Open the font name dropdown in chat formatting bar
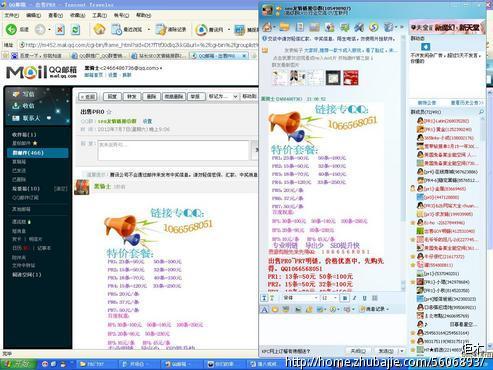Image resolution: width=493 pixels, height=370 pixels. (x=301, y=298)
